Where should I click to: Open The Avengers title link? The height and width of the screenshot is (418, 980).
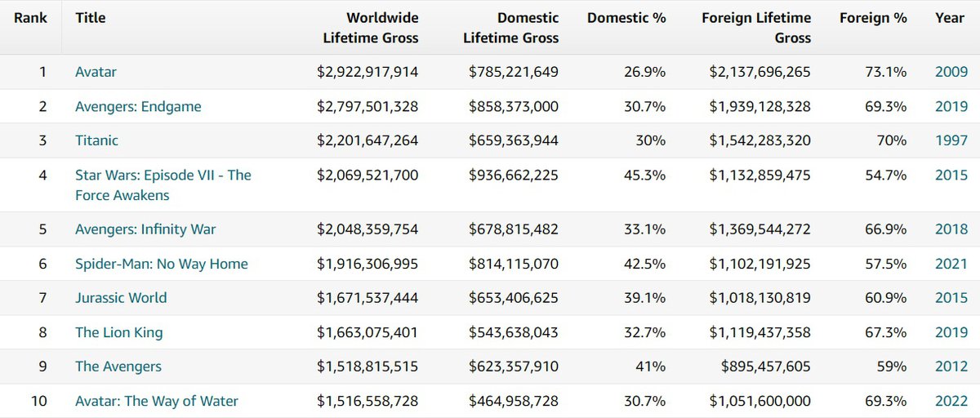(118, 367)
